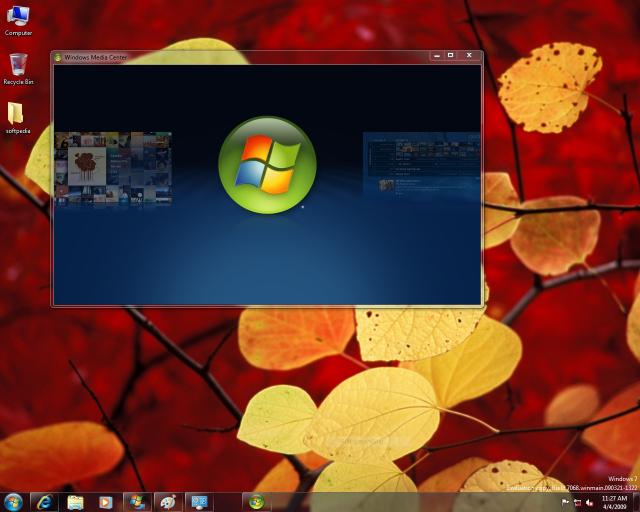
Task: Open the album art collage thumbnail
Action: [113, 168]
